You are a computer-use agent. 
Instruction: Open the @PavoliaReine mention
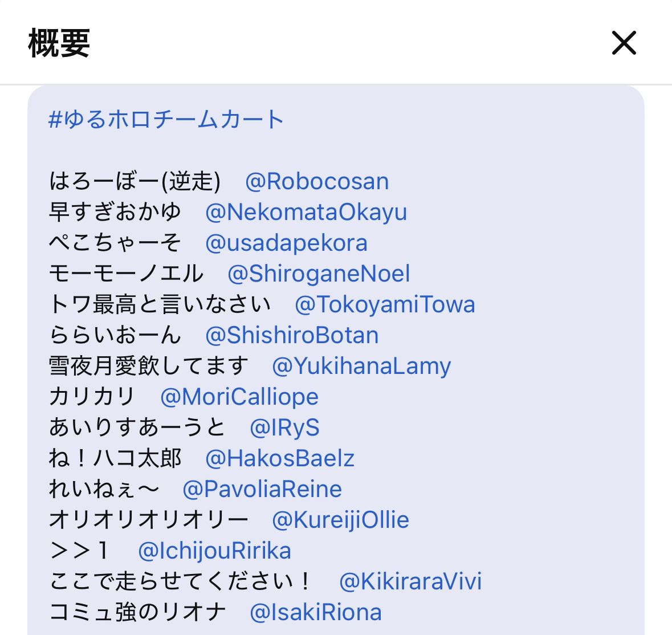pos(262,489)
